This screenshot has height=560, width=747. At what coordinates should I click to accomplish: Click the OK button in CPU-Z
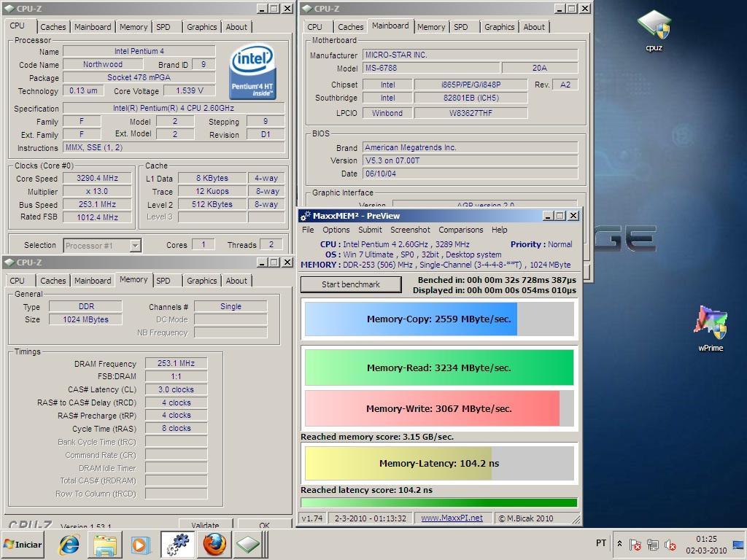pyautogui.click(x=264, y=524)
